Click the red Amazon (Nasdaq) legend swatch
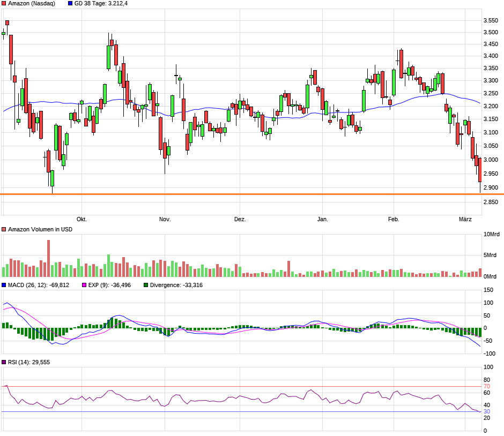The width and height of the screenshot is (504, 436). point(4,4)
